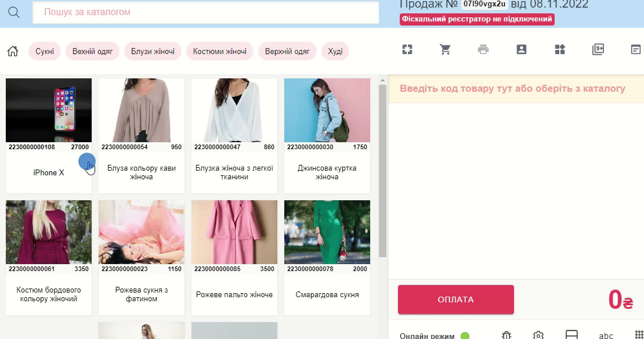
Task: Select the Верхній одяг category
Action: (288, 51)
